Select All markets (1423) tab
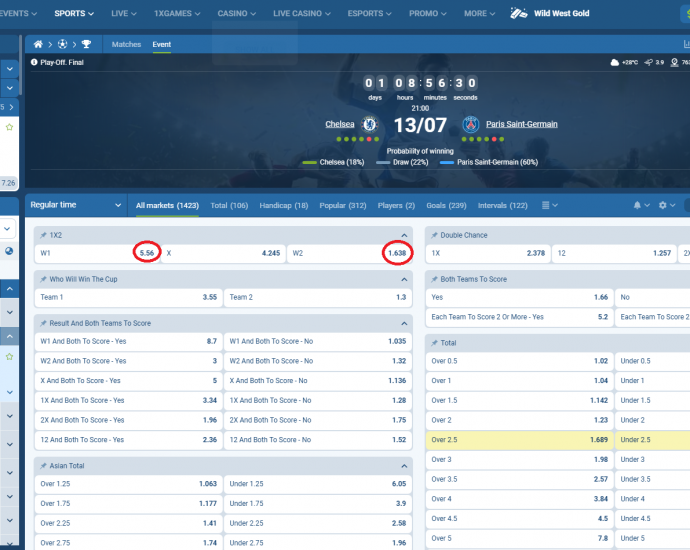 pos(167,205)
